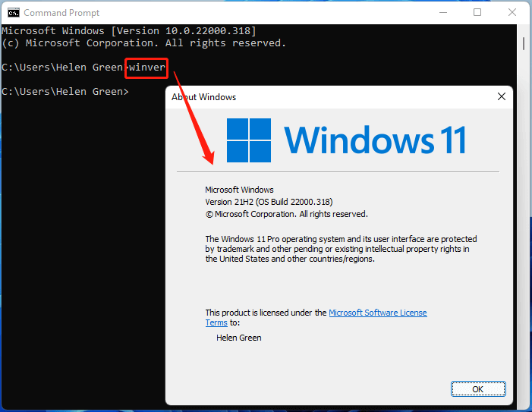
Task: Click the "Terms" link word before "to:"
Action: 216,322
